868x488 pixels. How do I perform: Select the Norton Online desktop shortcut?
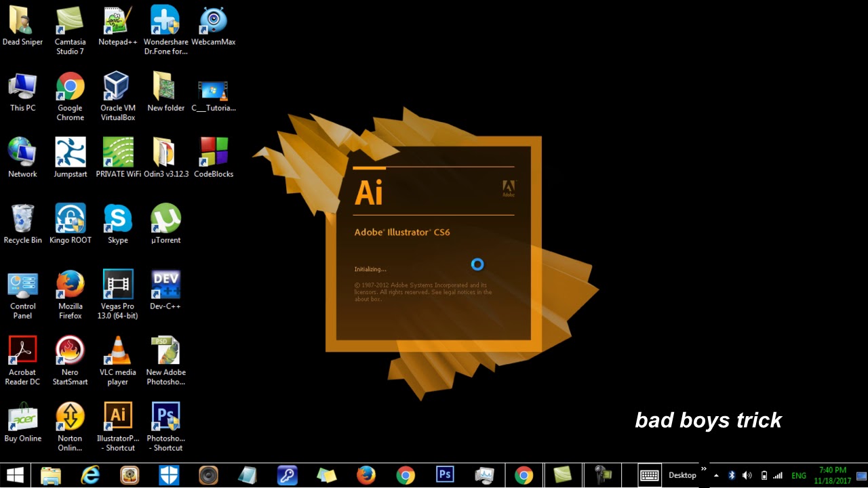(x=70, y=427)
